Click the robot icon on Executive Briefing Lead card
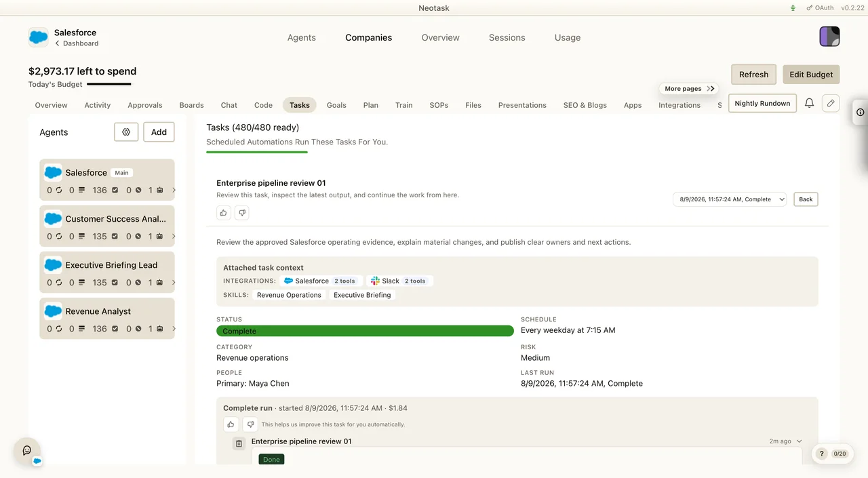This screenshot has width=868, height=478. pyautogui.click(x=160, y=283)
